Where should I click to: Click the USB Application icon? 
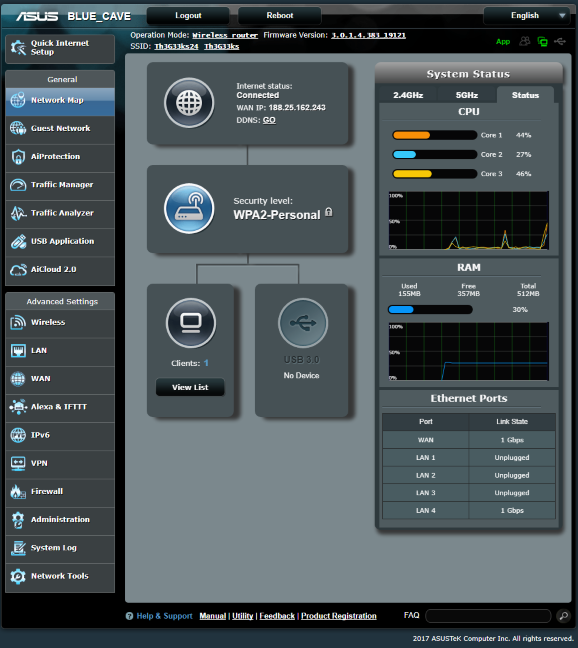[18, 241]
